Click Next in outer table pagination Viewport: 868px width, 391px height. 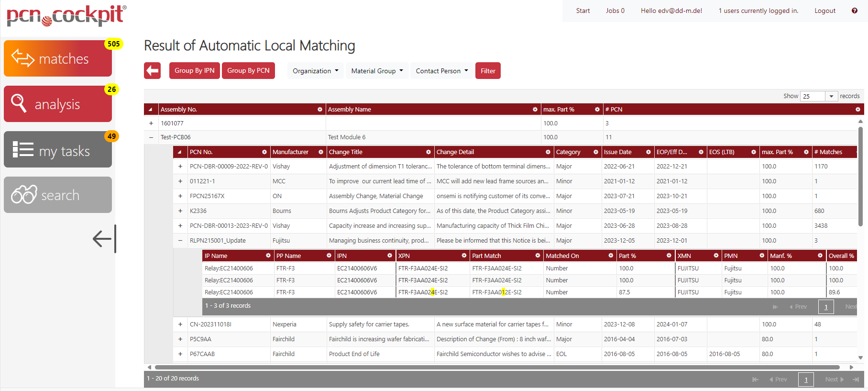pyautogui.click(x=835, y=380)
